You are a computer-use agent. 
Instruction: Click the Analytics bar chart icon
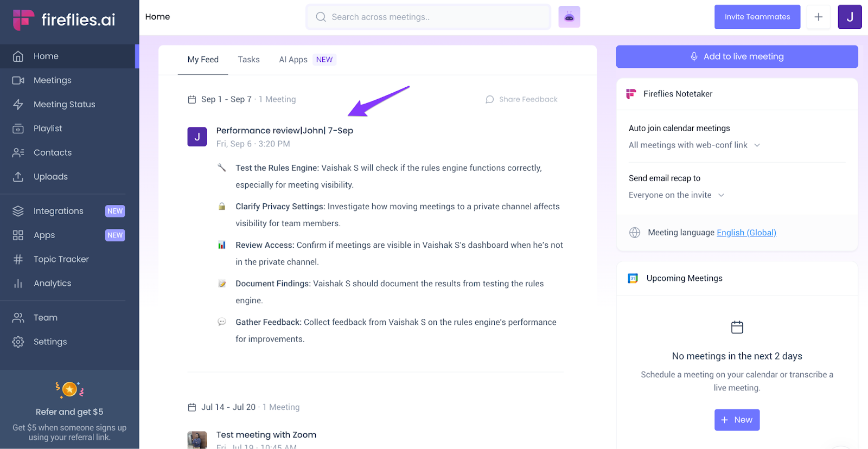click(x=18, y=284)
